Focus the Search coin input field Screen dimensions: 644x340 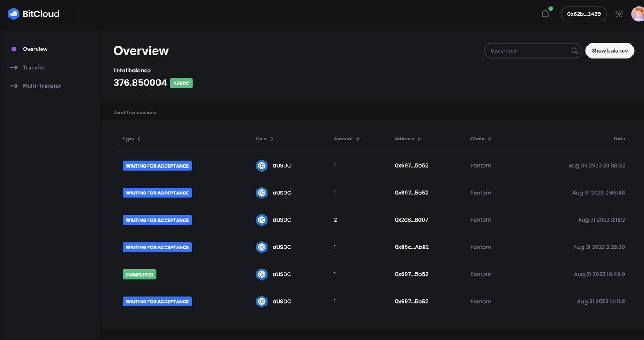[533, 50]
